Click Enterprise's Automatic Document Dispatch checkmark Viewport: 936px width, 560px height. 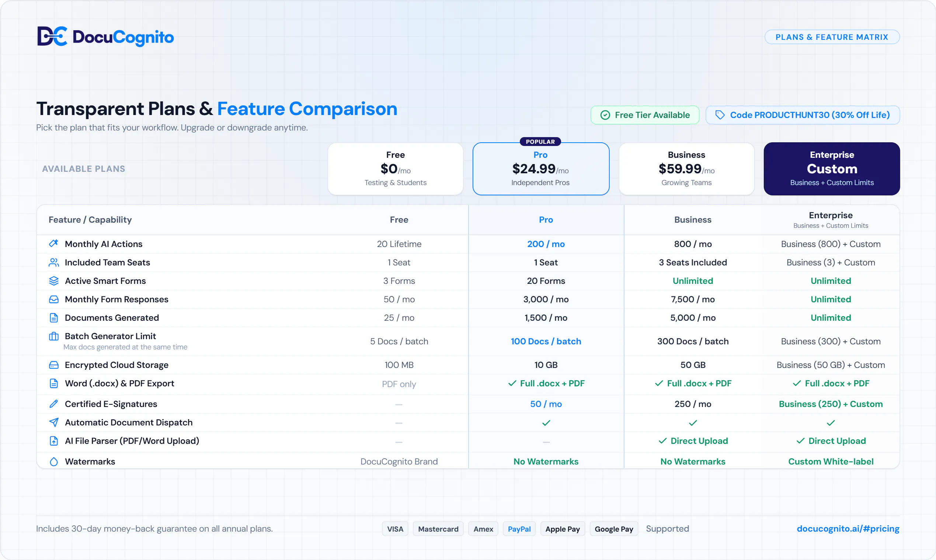tap(831, 422)
